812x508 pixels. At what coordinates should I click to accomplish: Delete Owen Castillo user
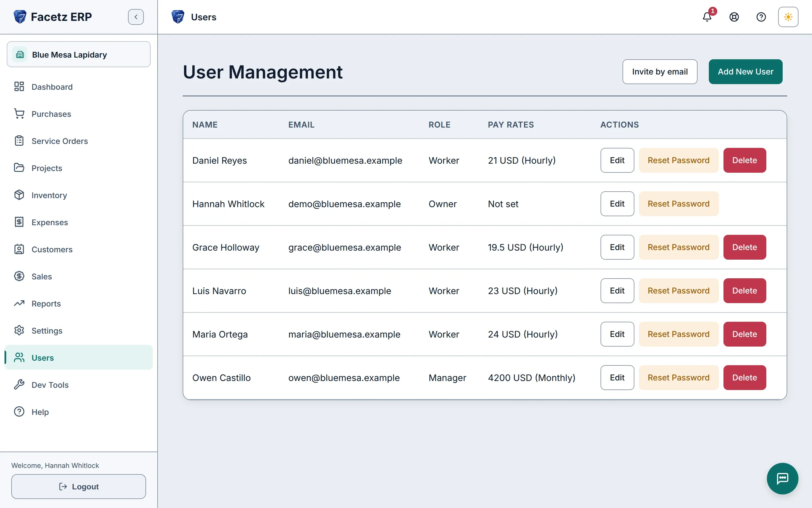point(745,378)
